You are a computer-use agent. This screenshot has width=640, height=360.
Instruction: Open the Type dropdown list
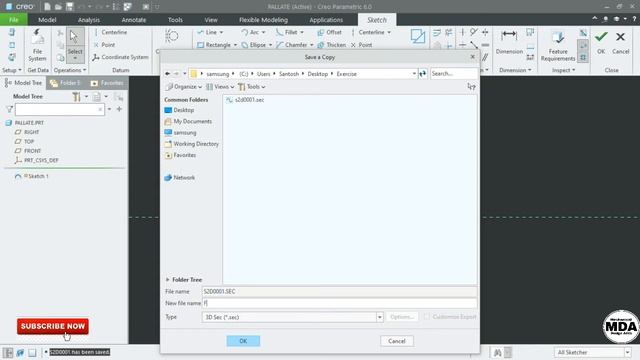click(380, 317)
